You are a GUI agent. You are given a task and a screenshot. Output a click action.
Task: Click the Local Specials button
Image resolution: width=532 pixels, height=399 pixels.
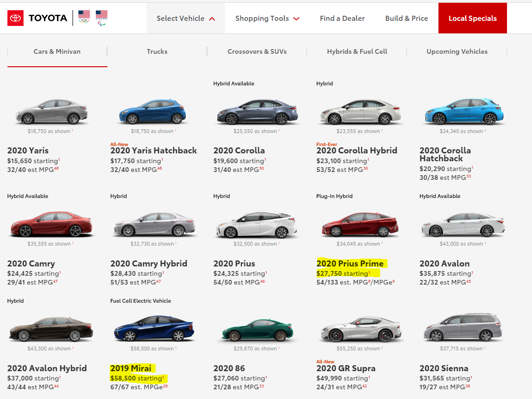coord(472,19)
